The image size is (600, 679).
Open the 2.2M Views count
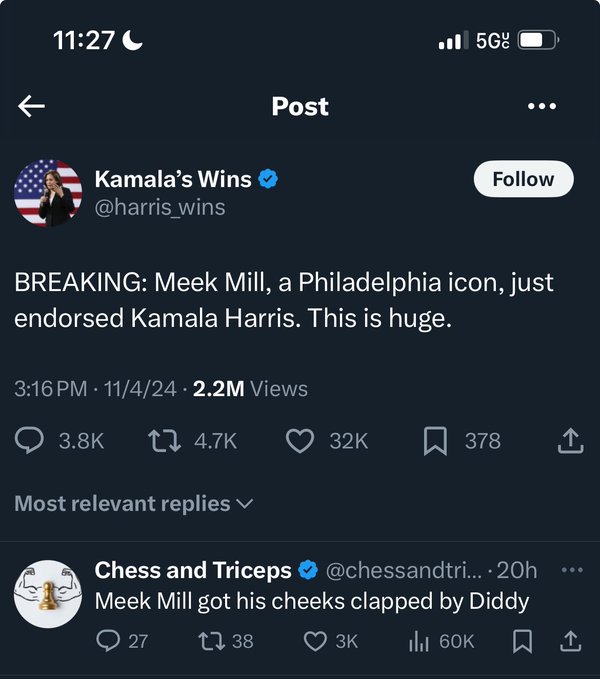click(x=250, y=389)
